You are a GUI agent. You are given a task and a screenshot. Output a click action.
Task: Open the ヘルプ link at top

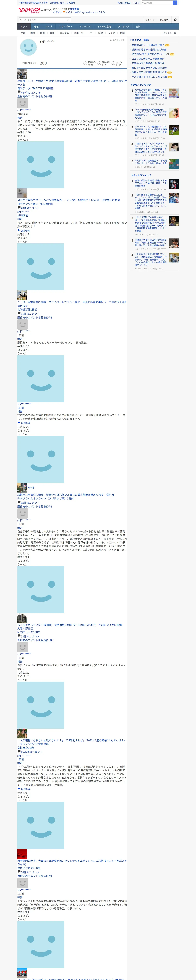[x=136, y=3]
